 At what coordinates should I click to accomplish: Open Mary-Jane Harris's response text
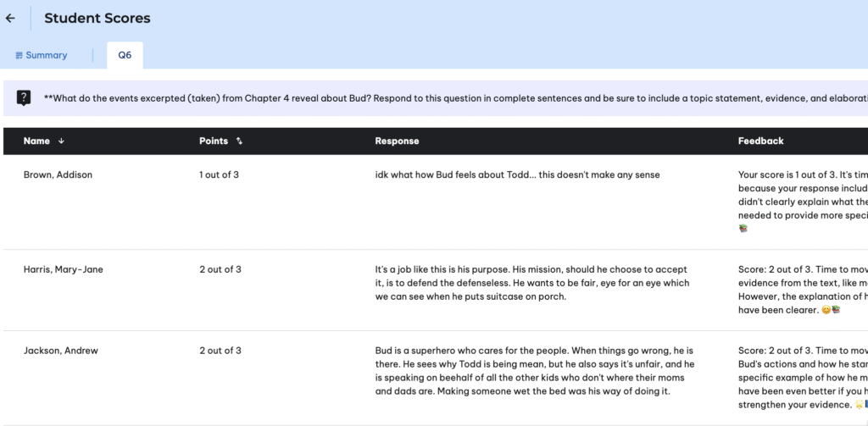532,283
